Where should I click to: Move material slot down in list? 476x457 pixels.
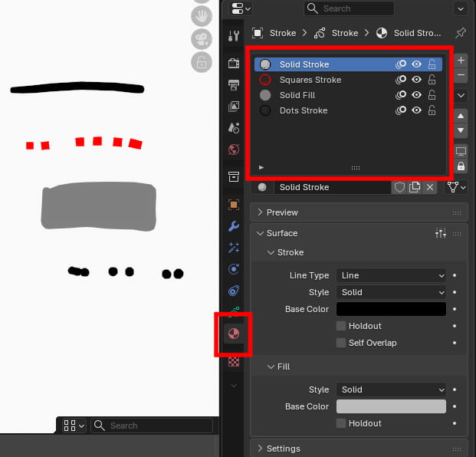coord(461,131)
